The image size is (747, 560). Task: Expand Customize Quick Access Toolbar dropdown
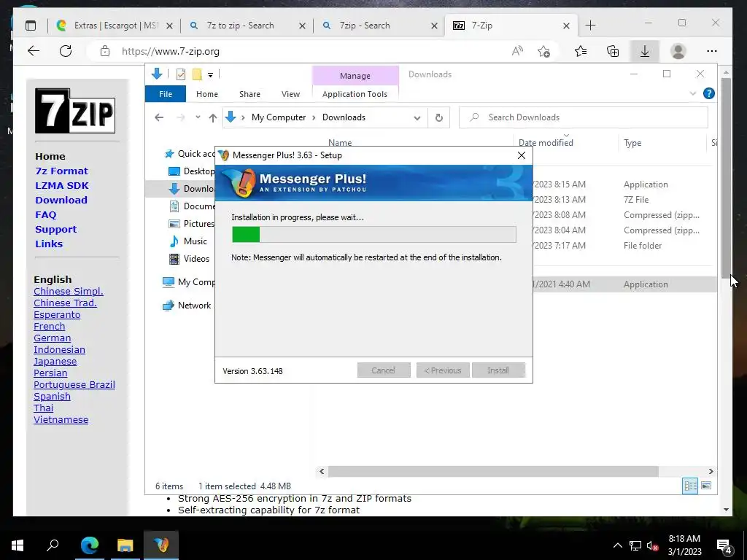click(210, 75)
